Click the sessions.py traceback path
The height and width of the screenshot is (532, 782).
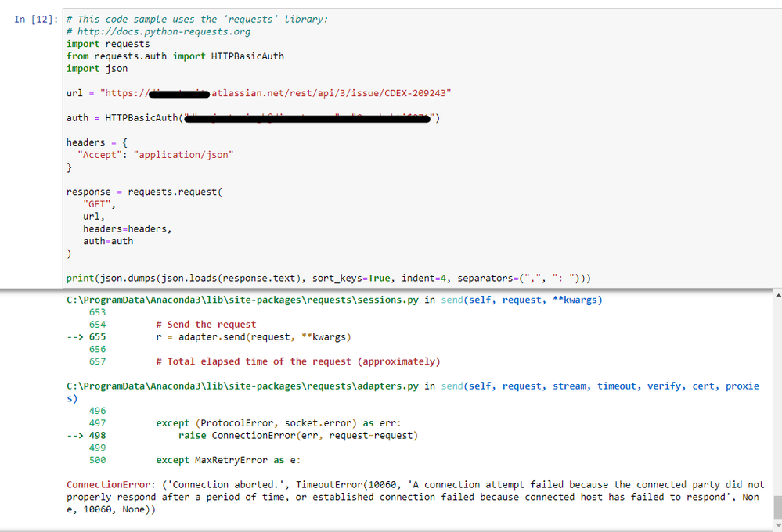click(x=243, y=300)
